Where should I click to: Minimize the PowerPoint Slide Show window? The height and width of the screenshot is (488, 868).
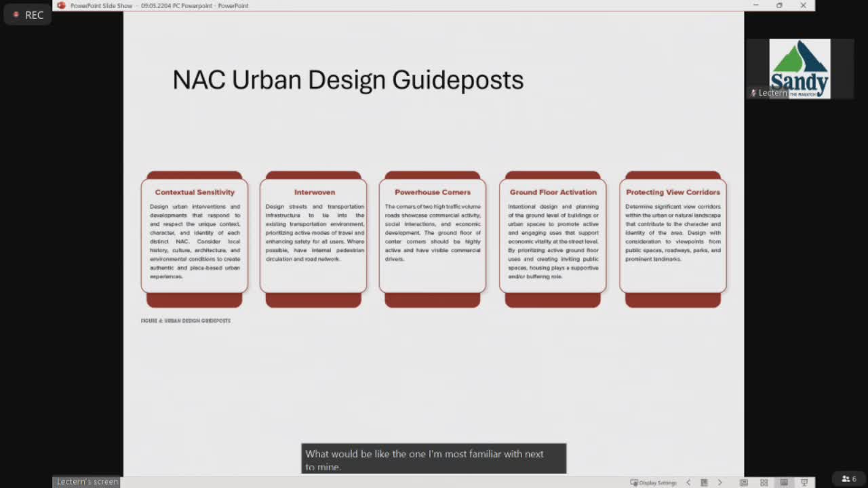click(x=755, y=5)
